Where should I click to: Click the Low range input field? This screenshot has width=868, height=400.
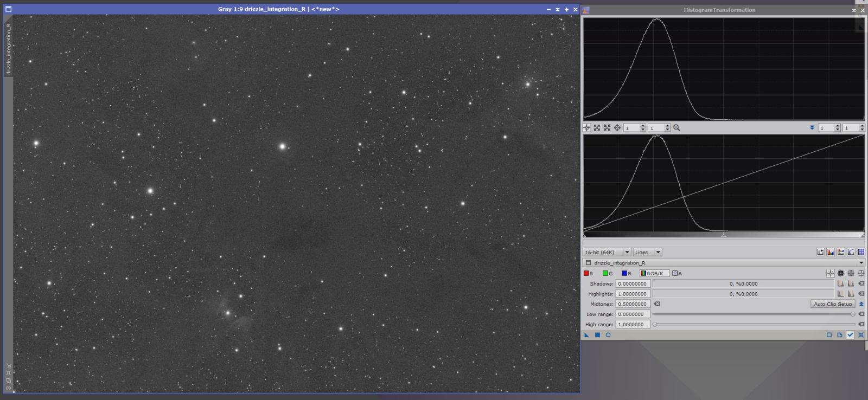pyautogui.click(x=633, y=314)
